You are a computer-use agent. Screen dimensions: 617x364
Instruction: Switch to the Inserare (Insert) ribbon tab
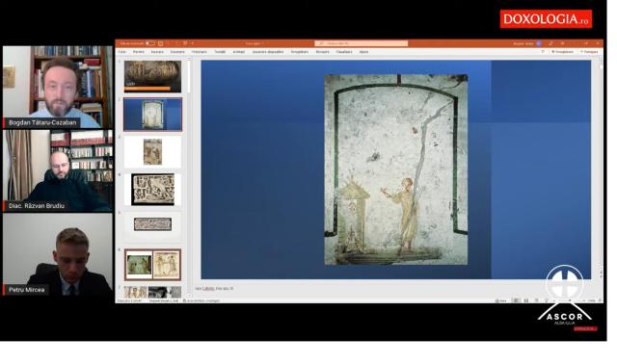(x=157, y=52)
